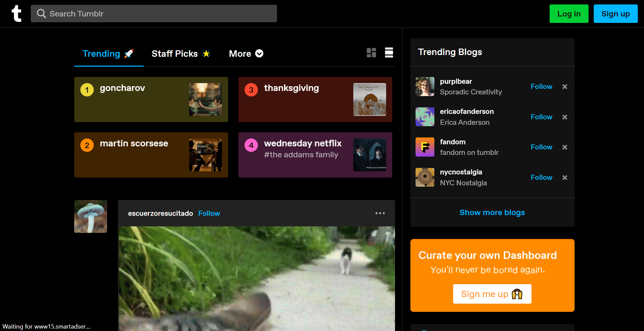The image size is (644, 331).
Task: Open trending topic wednesday netflix card
Action: pos(315,155)
